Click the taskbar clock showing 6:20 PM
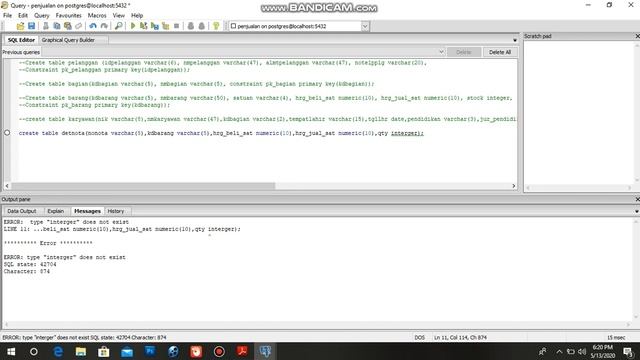Image resolution: width=640 pixels, height=360 pixels. coord(602,351)
